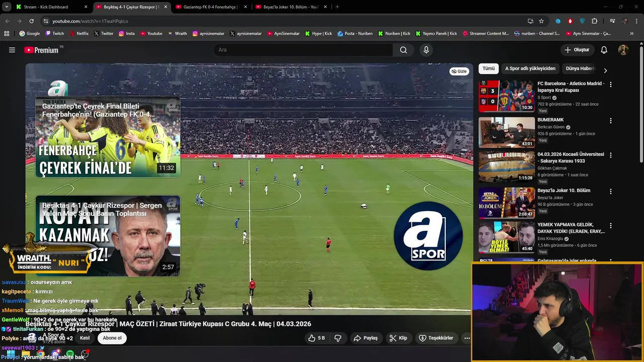Click the install app icon in address bar
Viewport: 644px width, 362px height.
[x=530, y=21]
